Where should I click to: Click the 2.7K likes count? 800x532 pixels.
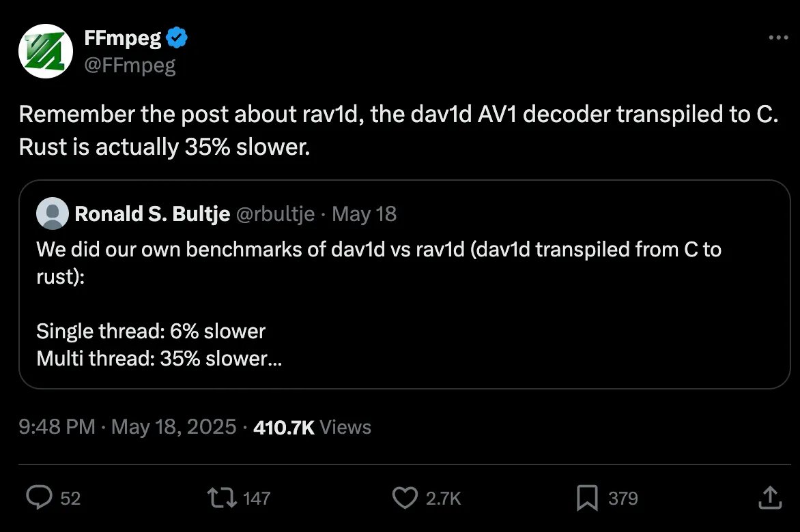444,499
